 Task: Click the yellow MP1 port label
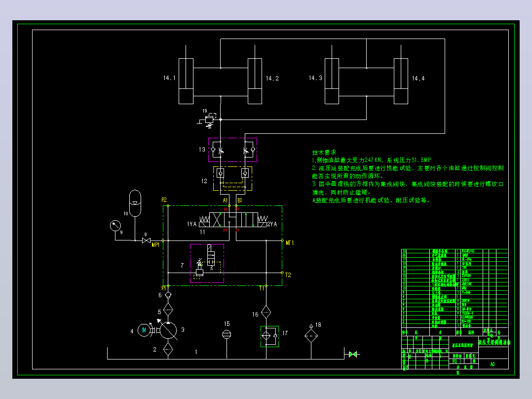tap(155, 245)
